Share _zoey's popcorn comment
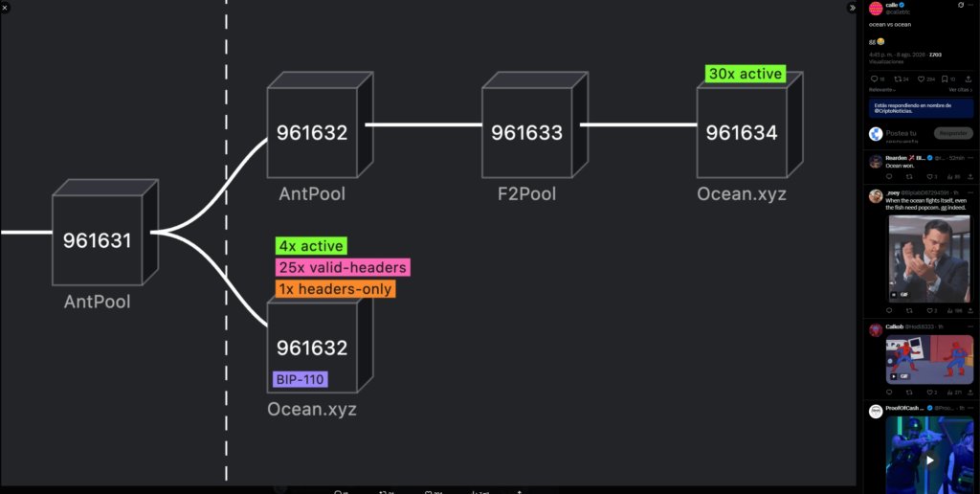This screenshot has height=494, width=980. coord(969,311)
